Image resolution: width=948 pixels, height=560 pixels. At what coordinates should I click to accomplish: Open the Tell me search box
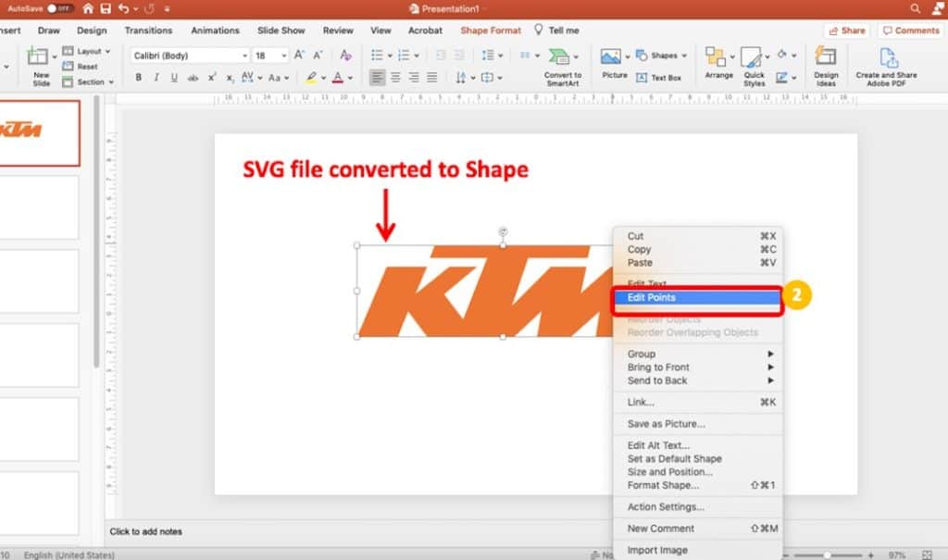coord(556,31)
